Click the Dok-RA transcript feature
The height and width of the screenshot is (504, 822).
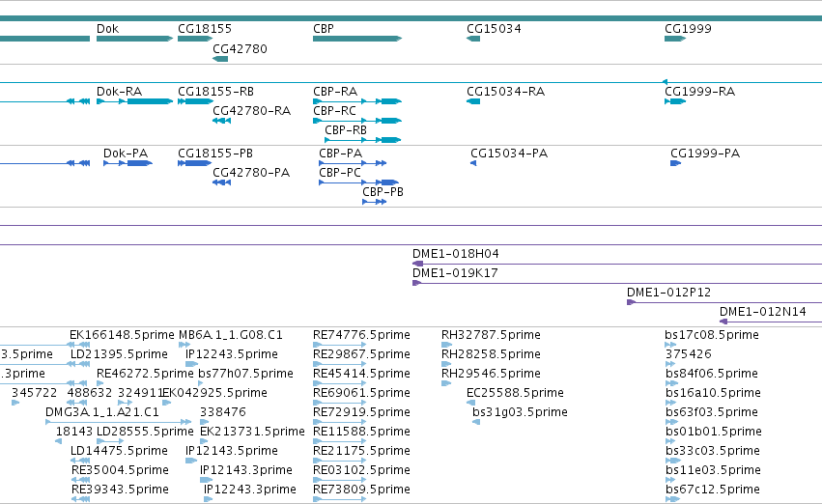[x=134, y=101]
